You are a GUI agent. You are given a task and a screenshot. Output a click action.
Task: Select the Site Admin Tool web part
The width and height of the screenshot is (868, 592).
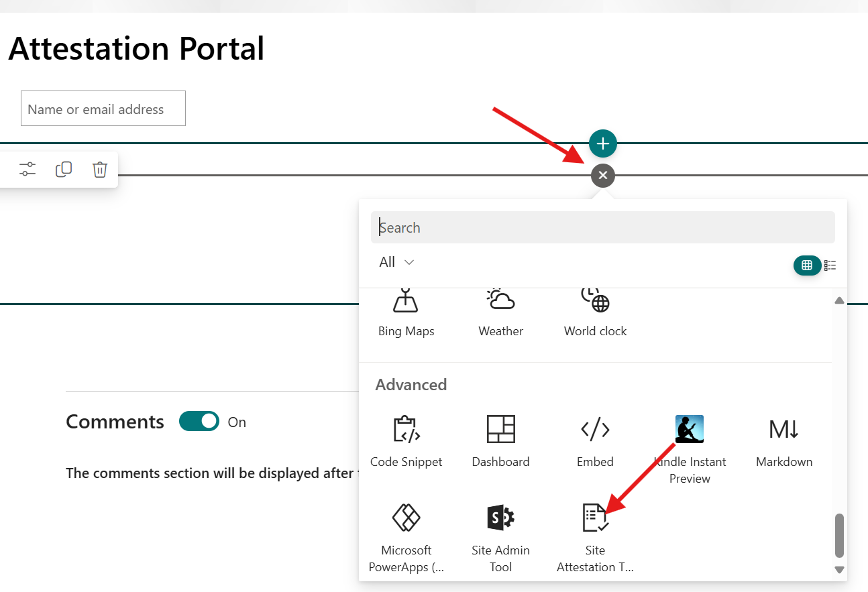tap(500, 538)
